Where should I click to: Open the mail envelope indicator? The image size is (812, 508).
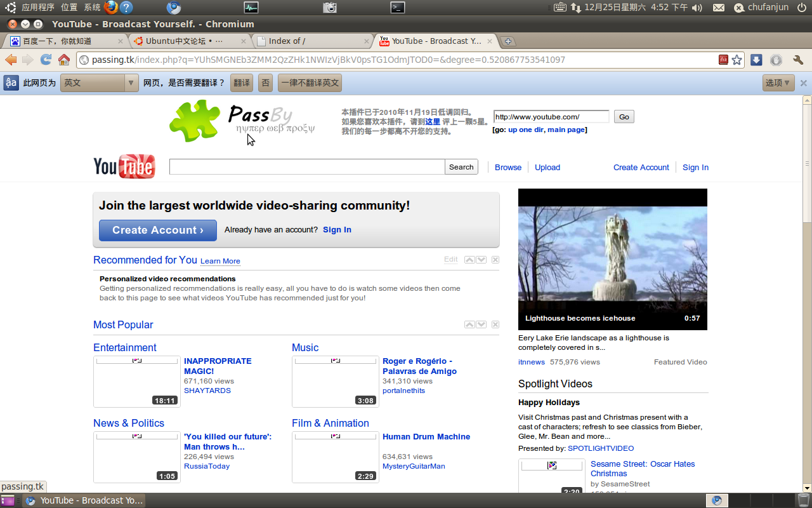719,8
